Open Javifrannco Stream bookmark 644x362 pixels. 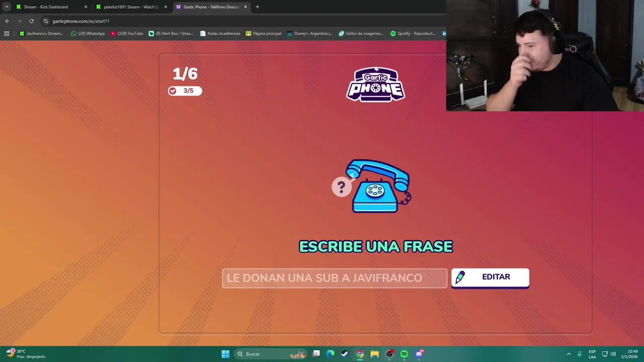[x=41, y=34]
